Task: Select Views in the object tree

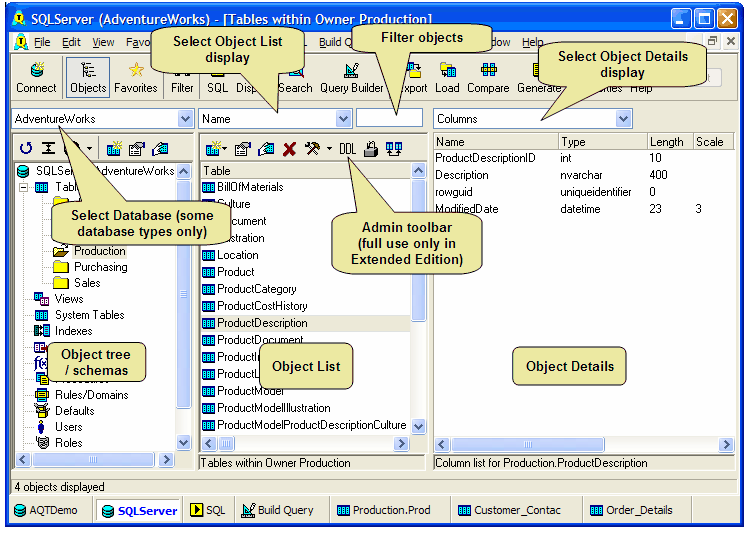Action: coord(69,299)
